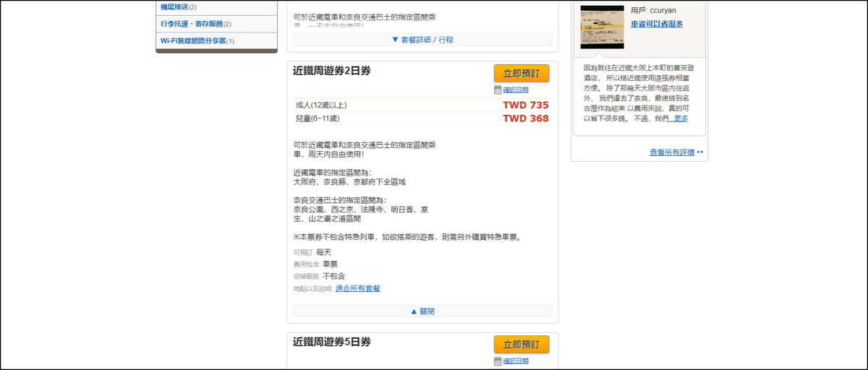Book the 近鐵周遊券5日券 with 立即預訂
868x370 pixels.
pyautogui.click(x=522, y=344)
